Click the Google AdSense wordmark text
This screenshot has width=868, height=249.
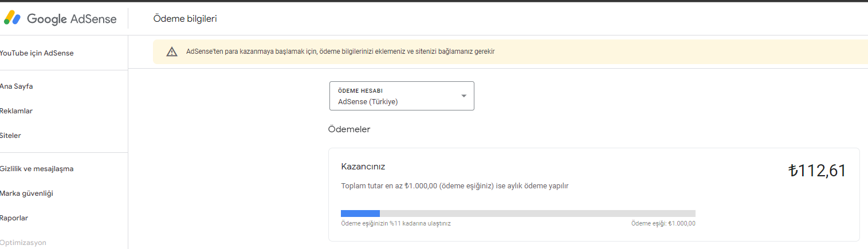[x=72, y=19]
